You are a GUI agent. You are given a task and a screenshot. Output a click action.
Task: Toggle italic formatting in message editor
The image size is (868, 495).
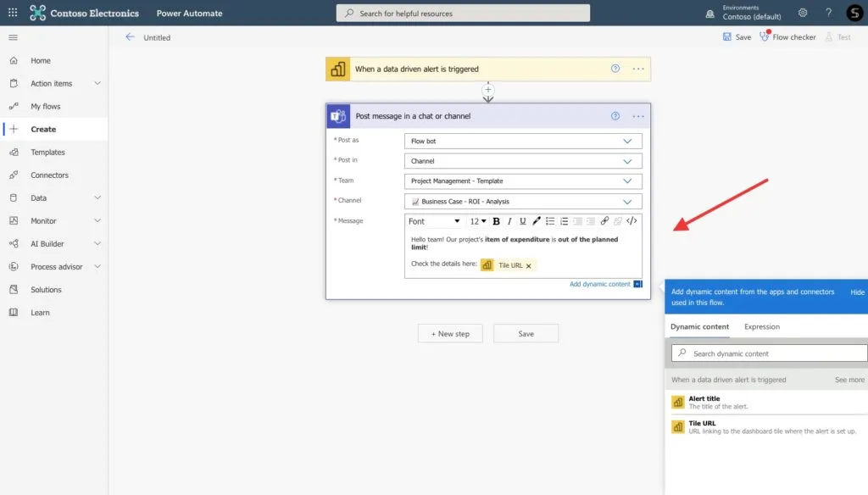[x=509, y=221]
